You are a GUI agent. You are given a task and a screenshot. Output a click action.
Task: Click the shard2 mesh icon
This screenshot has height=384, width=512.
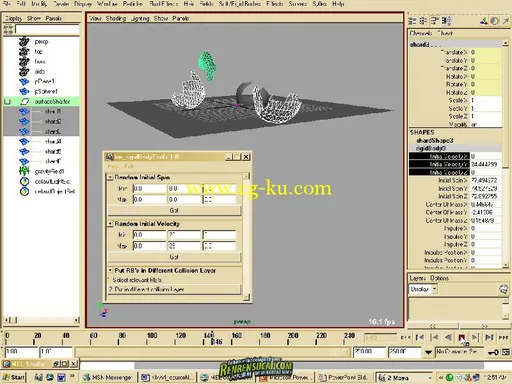[24, 121]
